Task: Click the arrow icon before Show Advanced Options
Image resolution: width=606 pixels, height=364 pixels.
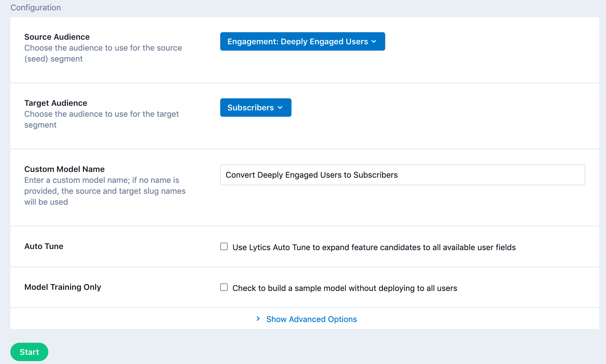Action: 258,319
